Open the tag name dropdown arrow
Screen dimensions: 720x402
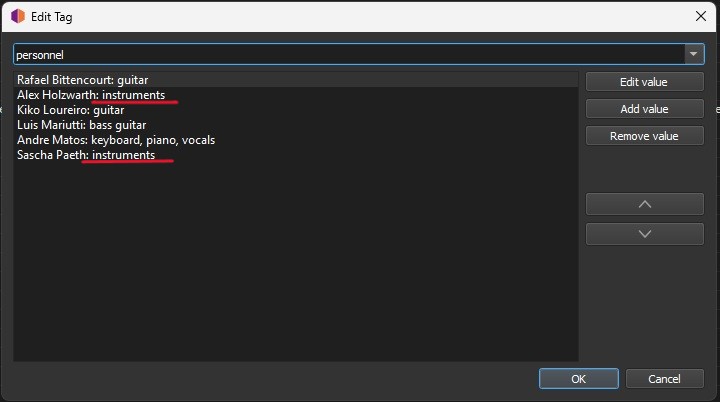693,54
